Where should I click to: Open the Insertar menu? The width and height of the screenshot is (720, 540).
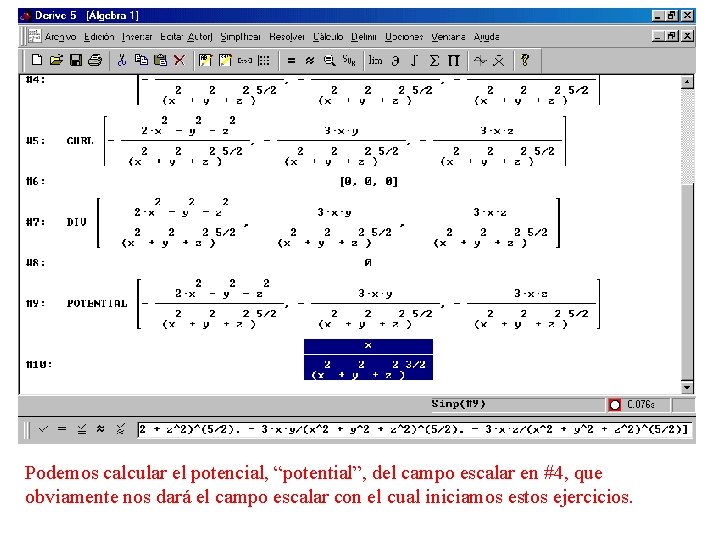(137, 37)
